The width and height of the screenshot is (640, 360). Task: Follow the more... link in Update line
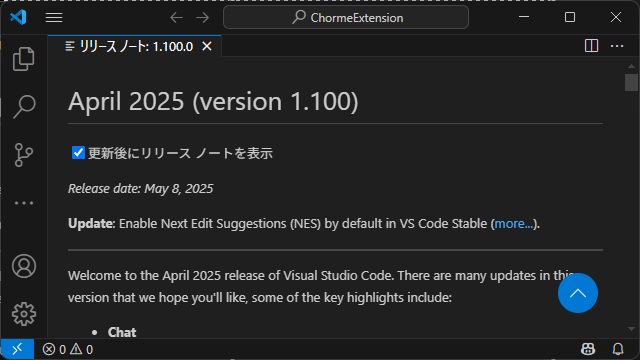pos(513,224)
